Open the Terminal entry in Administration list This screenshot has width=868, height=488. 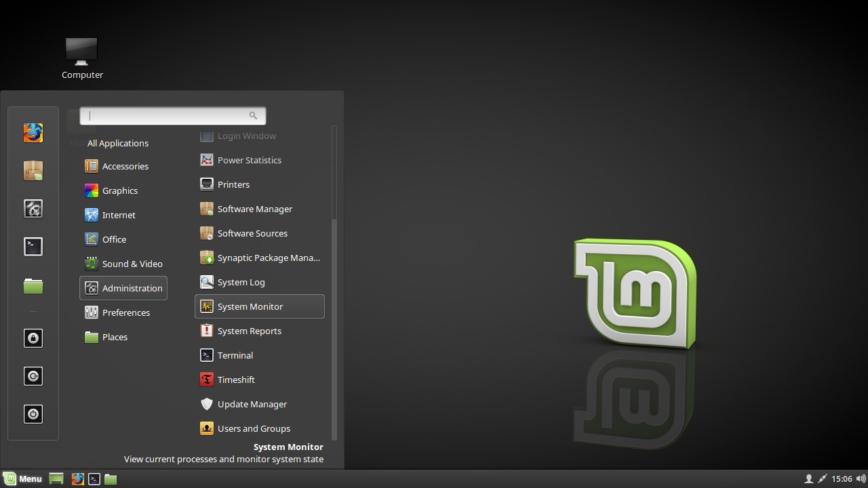pos(260,355)
